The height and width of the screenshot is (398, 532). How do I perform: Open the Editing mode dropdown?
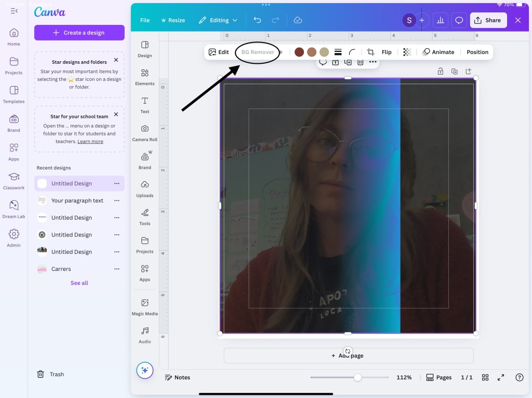click(218, 20)
